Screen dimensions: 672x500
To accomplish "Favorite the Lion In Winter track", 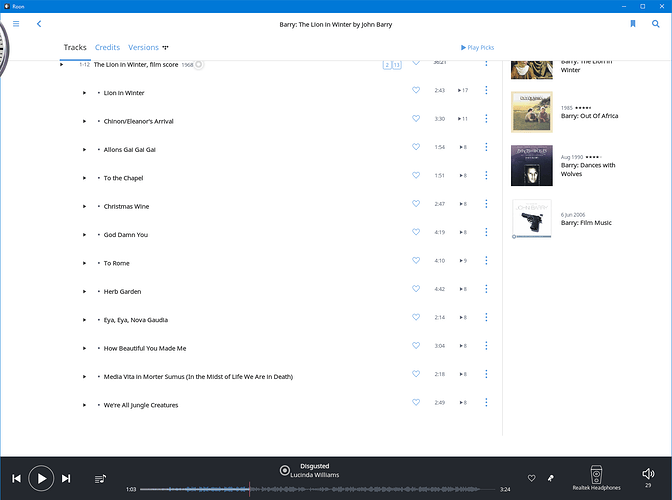I will coord(416,90).
